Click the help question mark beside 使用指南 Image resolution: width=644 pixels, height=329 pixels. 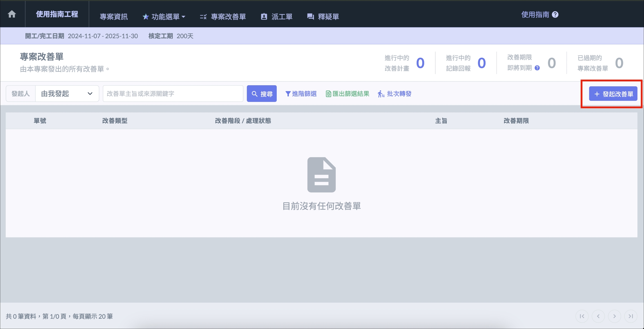tap(555, 15)
